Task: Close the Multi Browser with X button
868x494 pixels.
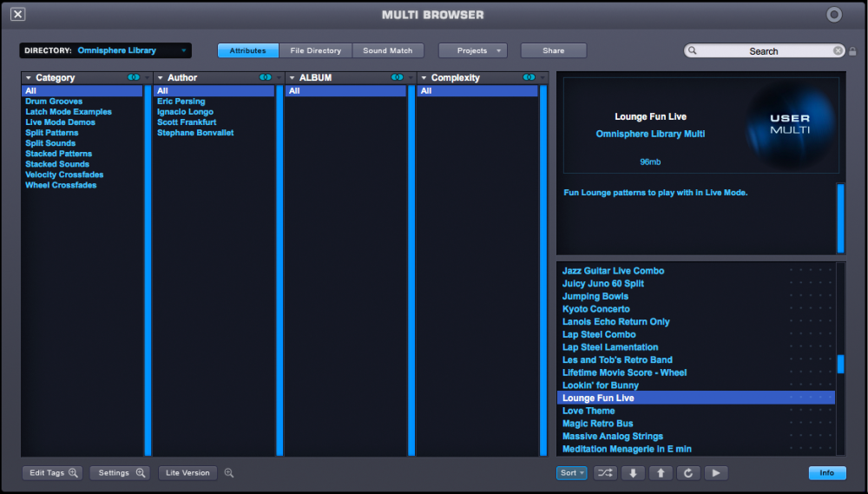Action: pyautogui.click(x=17, y=15)
